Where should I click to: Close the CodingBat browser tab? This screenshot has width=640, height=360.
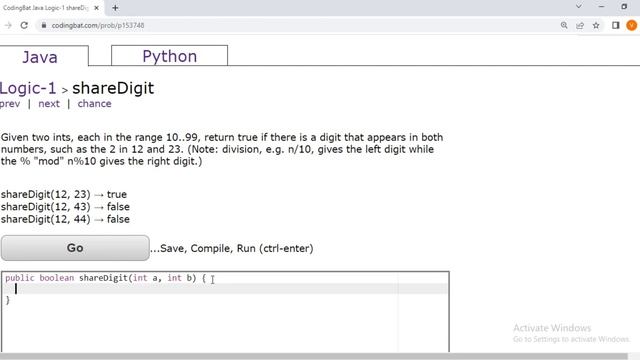point(96,8)
